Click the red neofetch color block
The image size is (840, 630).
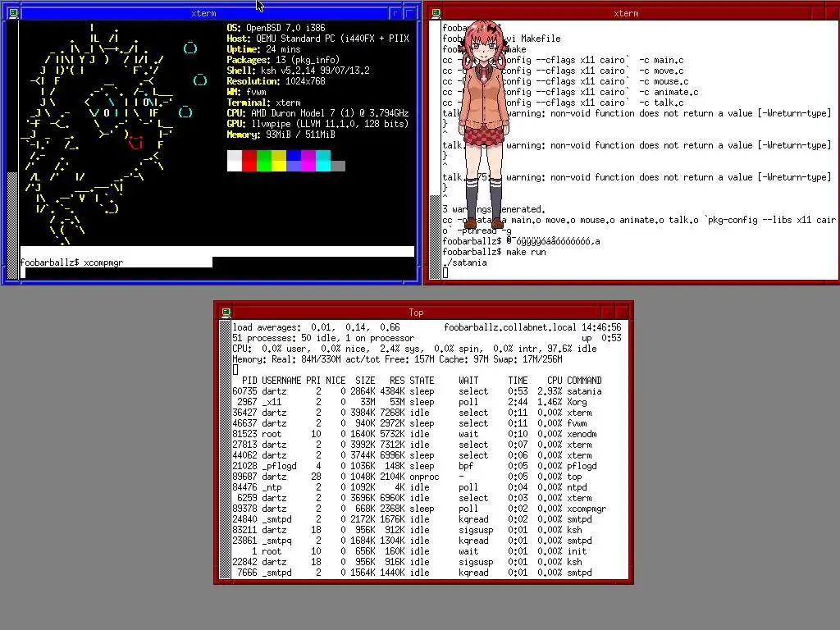(249, 161)
